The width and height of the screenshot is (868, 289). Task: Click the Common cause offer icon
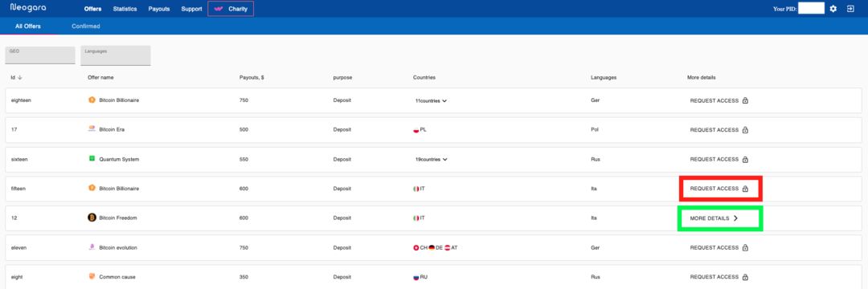92,276
